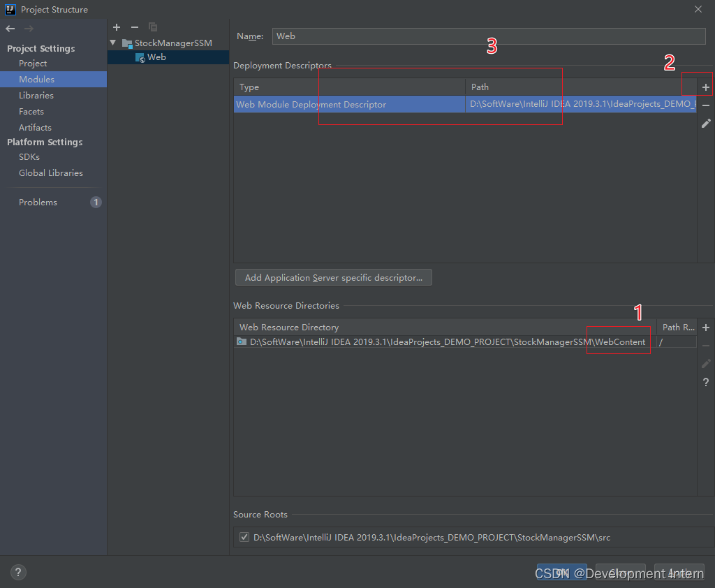Click the Web Resource Directory column header
The image size is (715, 588).
445,328
